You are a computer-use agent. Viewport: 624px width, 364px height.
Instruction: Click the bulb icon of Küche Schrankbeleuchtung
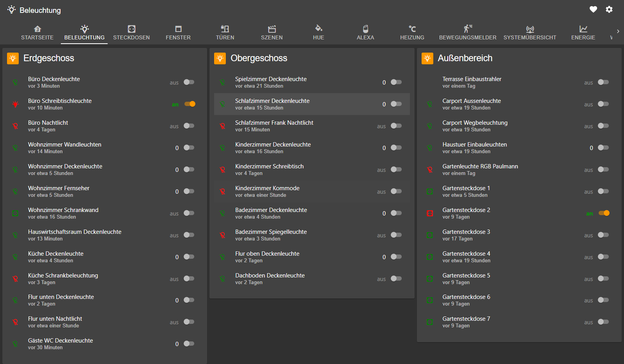click(15, 279)
